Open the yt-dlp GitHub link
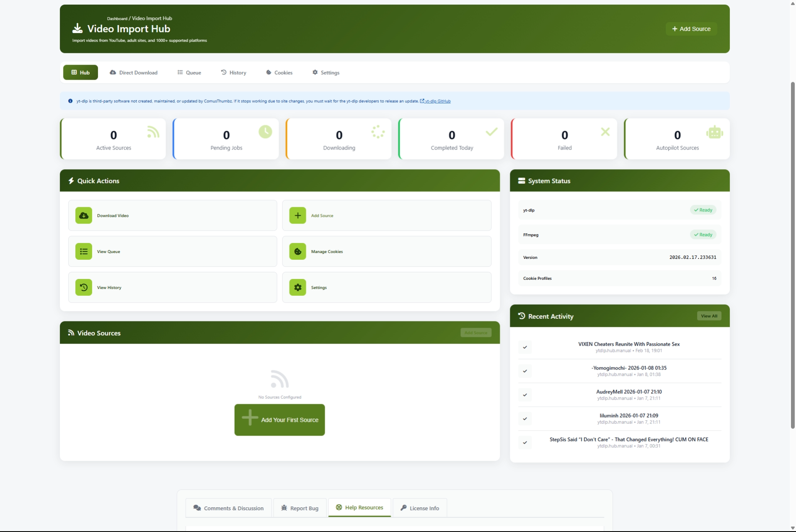 coord(437,101)
